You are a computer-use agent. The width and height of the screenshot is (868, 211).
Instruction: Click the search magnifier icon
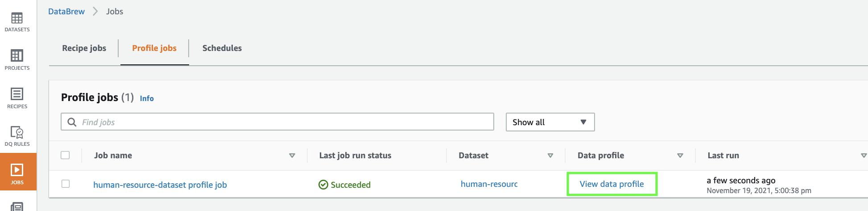point(72,122)
